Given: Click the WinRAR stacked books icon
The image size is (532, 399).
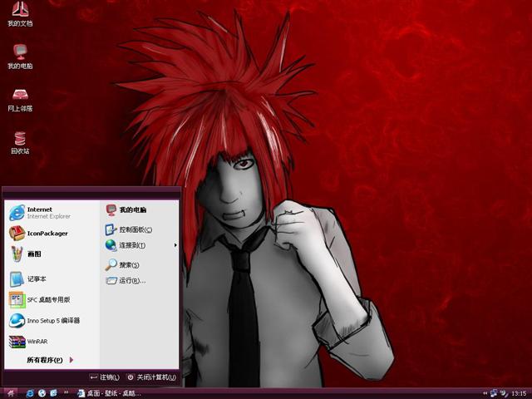Looking at the screenshot, I should click(x=17, y=342).
